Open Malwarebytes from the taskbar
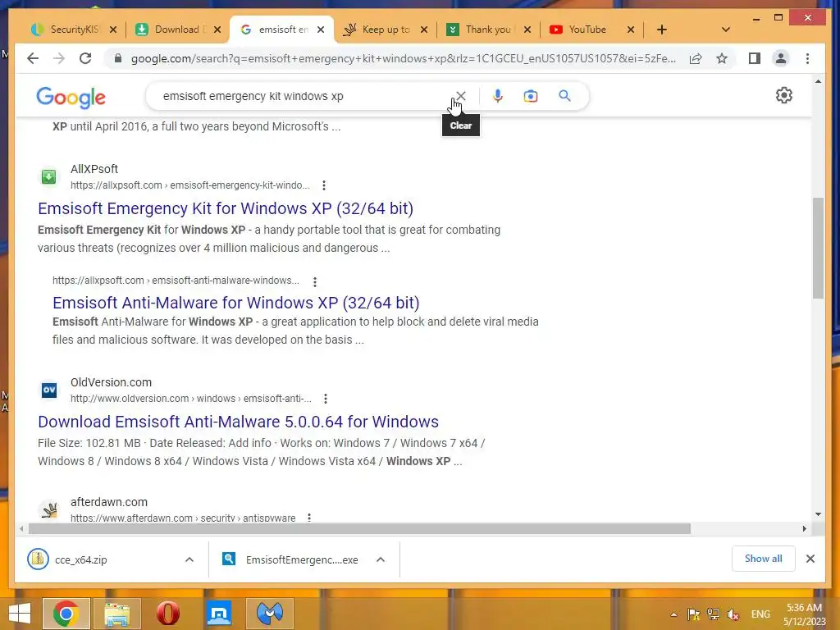 click(270, 614)
